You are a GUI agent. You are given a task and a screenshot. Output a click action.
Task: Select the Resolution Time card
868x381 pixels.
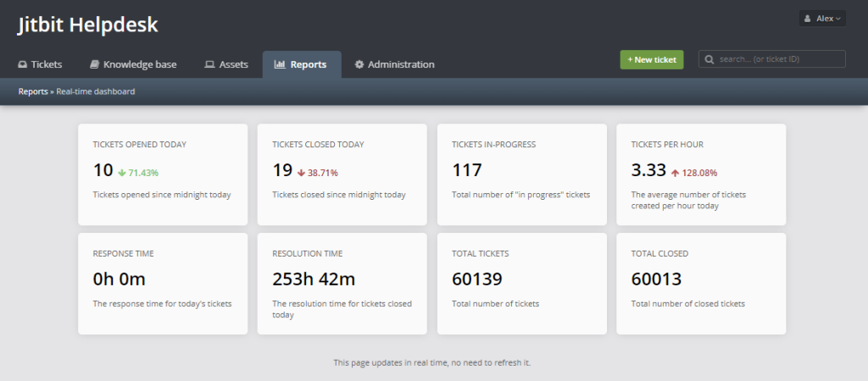coord(342,284)
